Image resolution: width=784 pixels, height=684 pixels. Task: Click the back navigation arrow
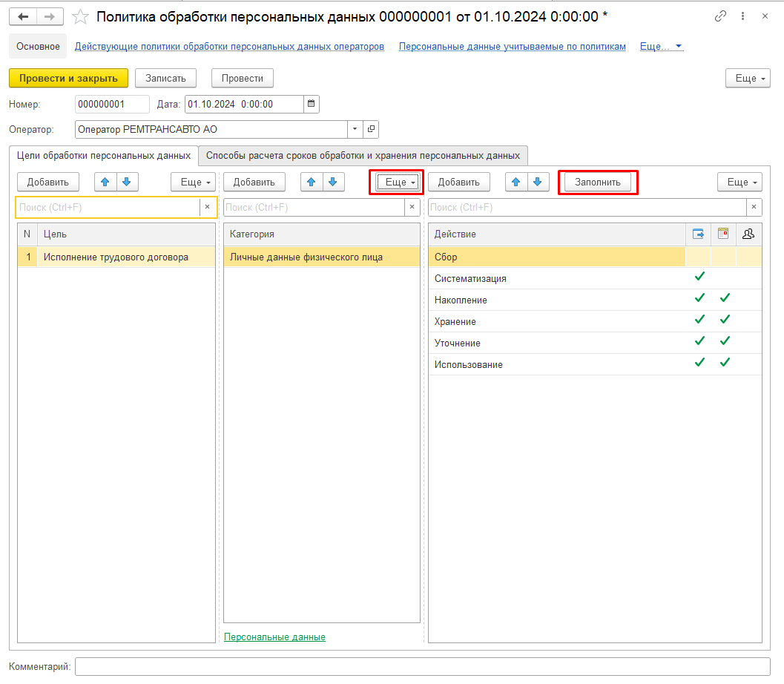click(23, 16)
